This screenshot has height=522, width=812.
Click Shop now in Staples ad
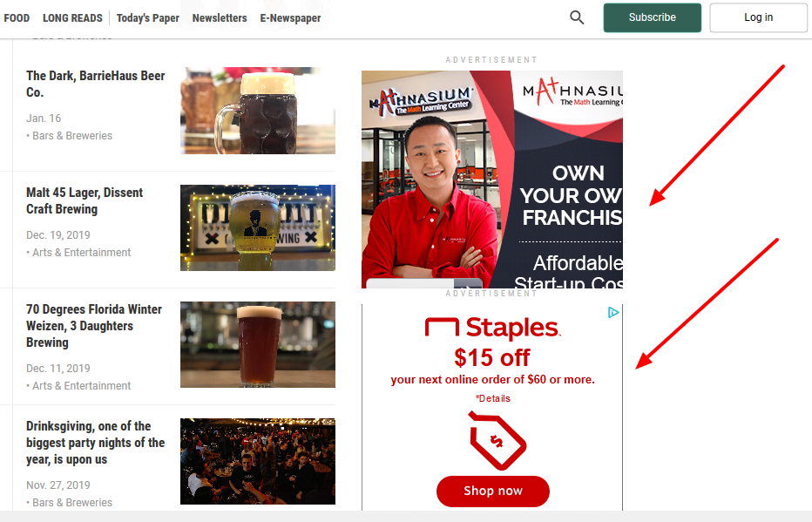click(x=492, y=491)
